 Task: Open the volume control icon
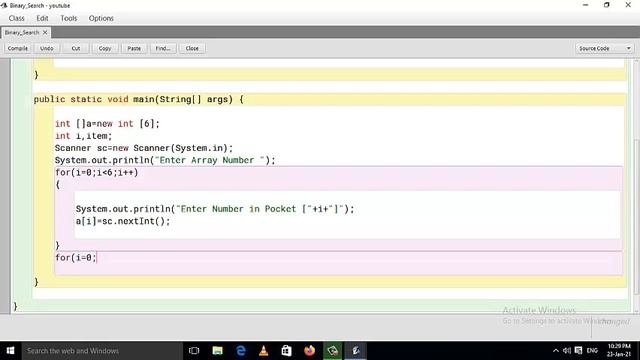[567, 351]
